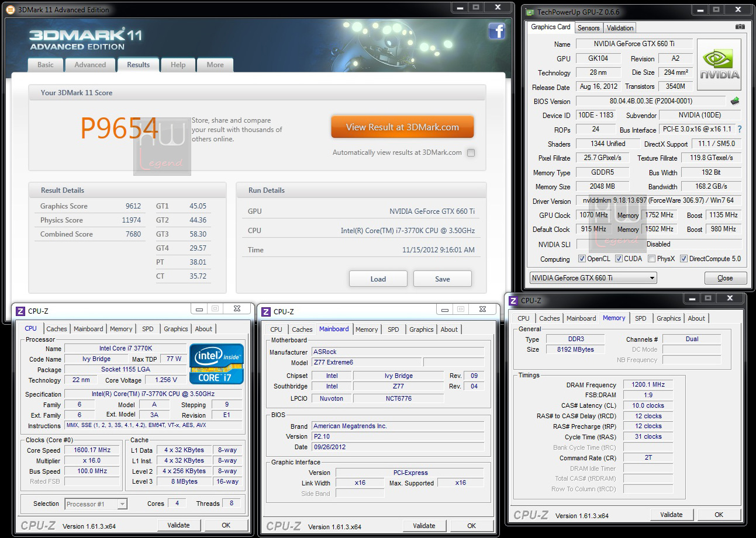The height and width of the screenshot is (538, 756).
Task: Click GPU Clock value 1070 MHz
Action: pos(594,215)
